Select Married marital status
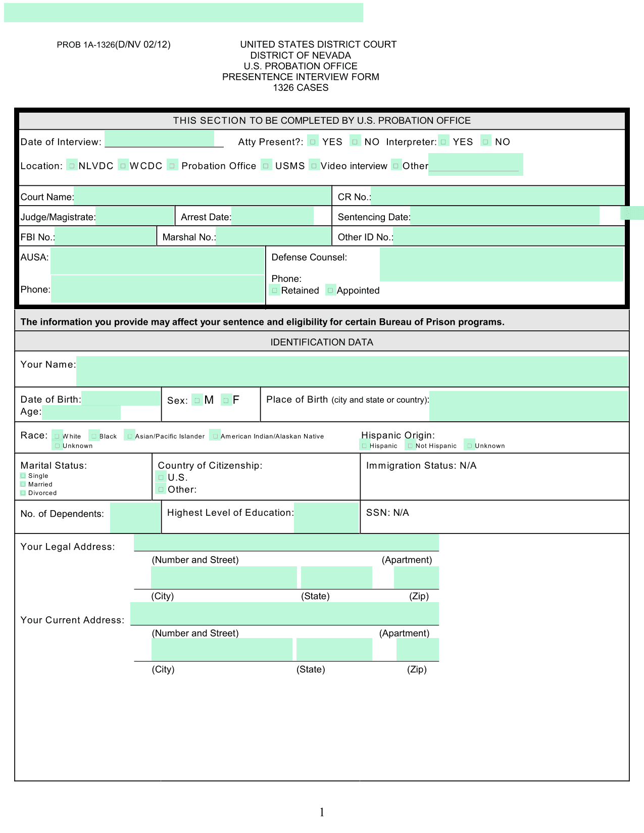Viewport: 644px width, 833px height. click(x=23, y=484)
